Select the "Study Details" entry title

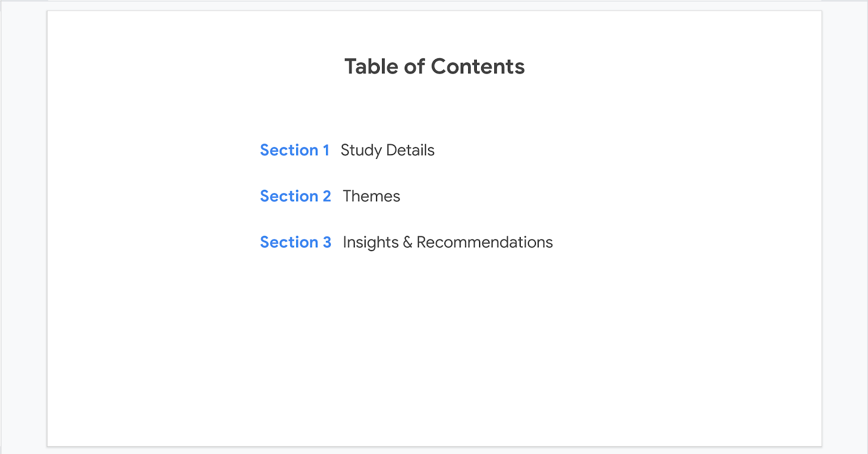coord(387,150)
